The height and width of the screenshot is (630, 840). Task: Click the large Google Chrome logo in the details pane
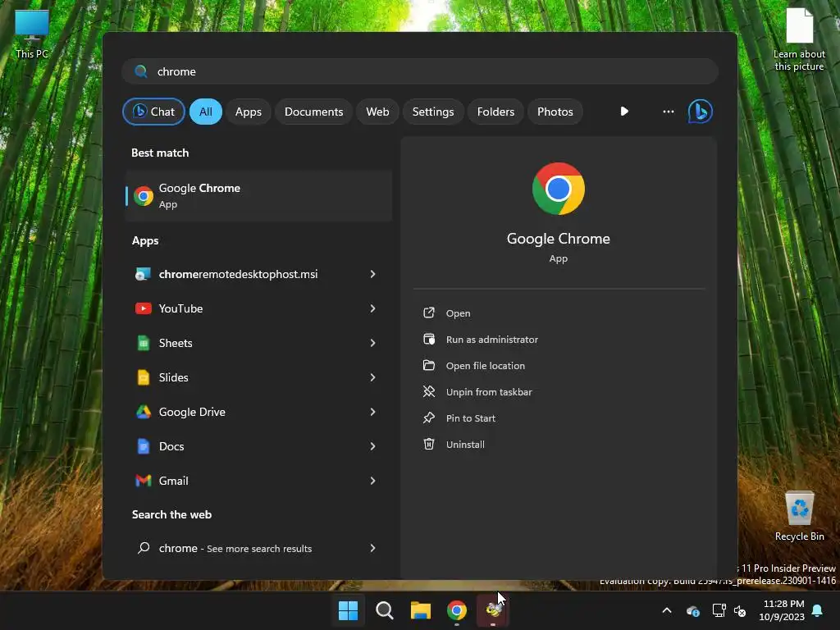point(558,189)
